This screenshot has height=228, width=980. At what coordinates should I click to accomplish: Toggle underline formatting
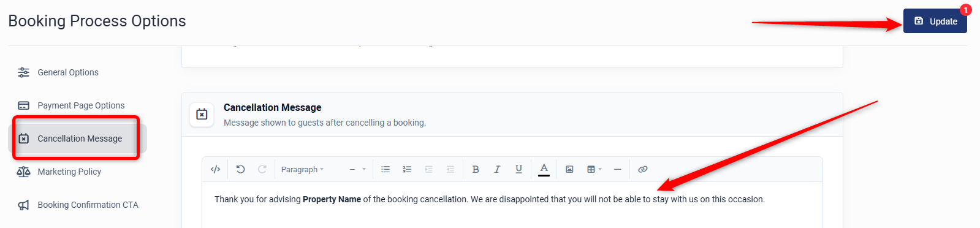tap(519, 169)
